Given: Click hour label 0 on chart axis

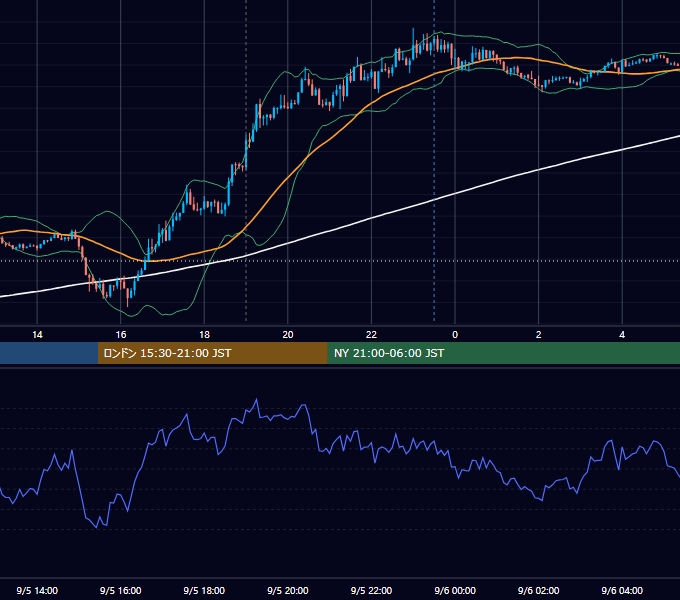Looking at the screenshot, I should (455, 335).
